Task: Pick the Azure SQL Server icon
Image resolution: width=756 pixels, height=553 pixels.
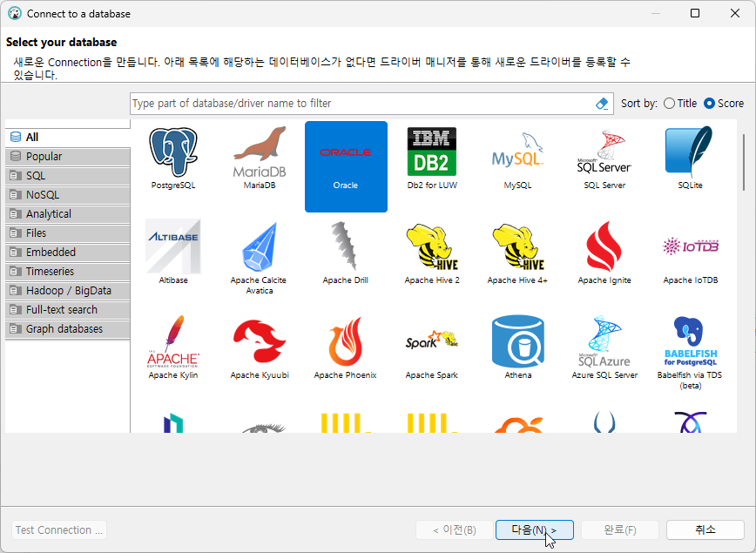Action: (604, 341)
